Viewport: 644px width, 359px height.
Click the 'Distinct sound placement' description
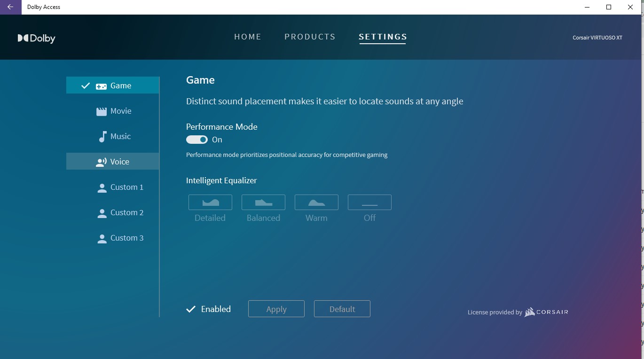325,101
